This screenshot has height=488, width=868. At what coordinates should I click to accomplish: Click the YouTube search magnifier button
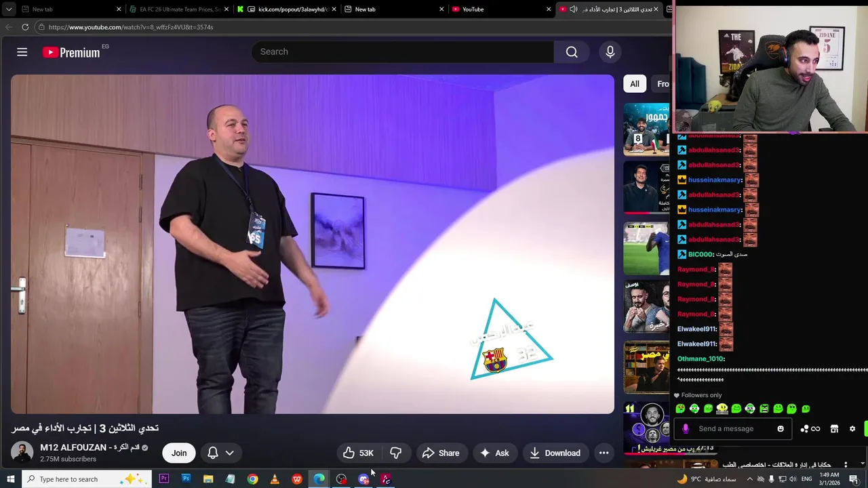(x=572, y=52)
